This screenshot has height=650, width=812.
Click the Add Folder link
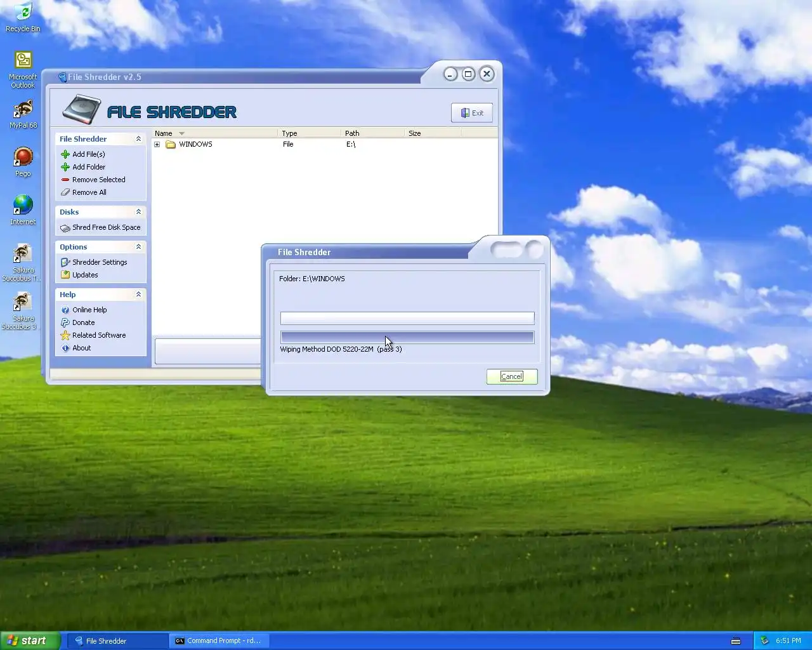[x=89, y=167]
